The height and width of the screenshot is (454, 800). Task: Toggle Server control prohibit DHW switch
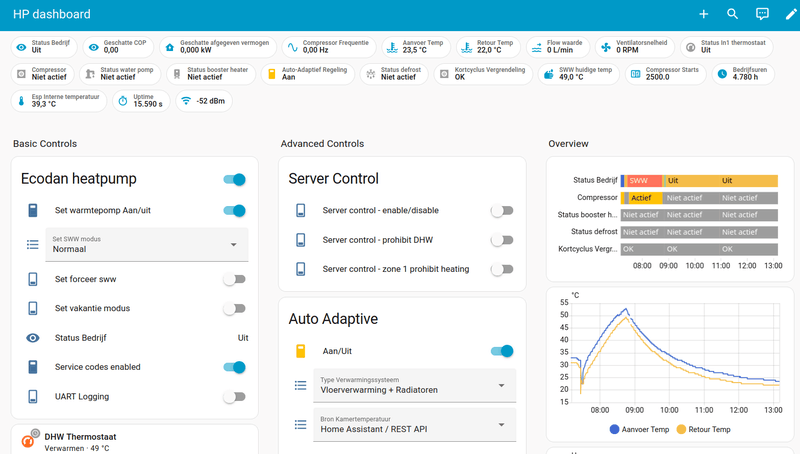tap(502, 240)
